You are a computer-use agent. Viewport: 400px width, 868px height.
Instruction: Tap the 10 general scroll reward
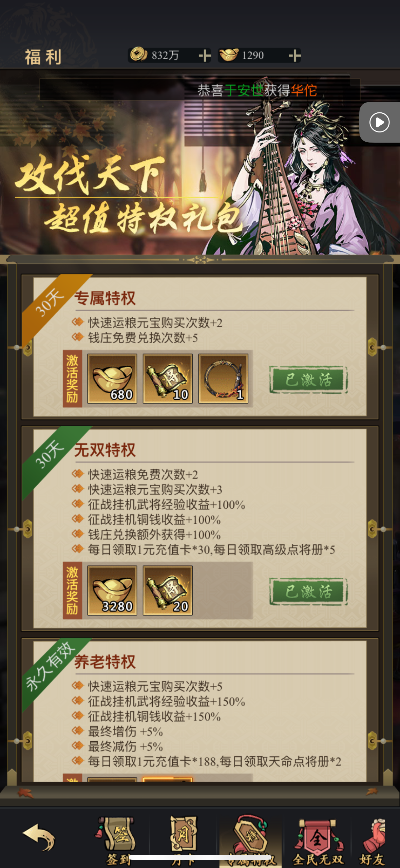click(168, 379)
